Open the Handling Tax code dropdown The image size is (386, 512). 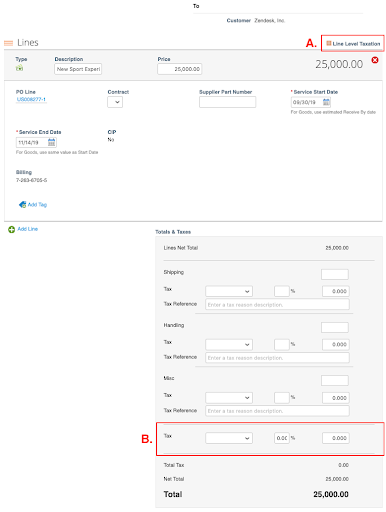[x=229, y=344]
